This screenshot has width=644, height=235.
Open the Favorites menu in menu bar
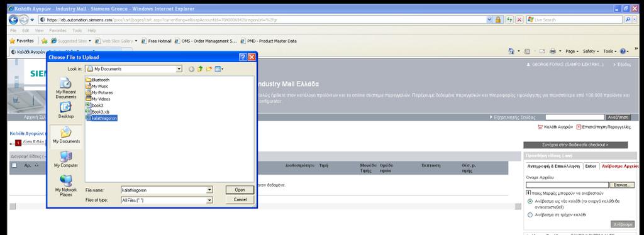pyautogui.click(x=57, y=31)
